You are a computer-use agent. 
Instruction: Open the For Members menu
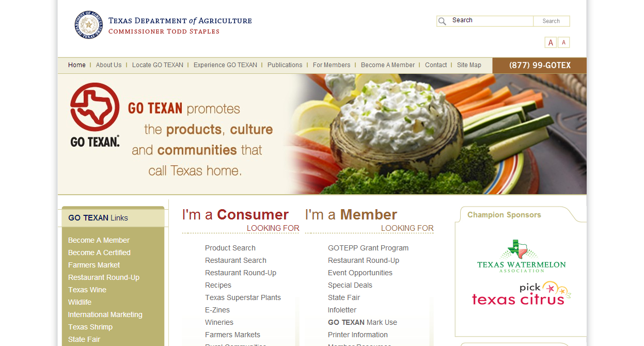point(332,65)
